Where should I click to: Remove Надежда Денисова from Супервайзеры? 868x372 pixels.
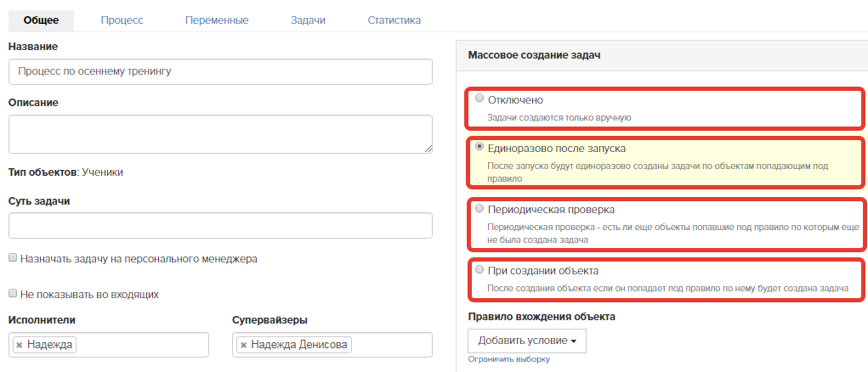[243, 345]
